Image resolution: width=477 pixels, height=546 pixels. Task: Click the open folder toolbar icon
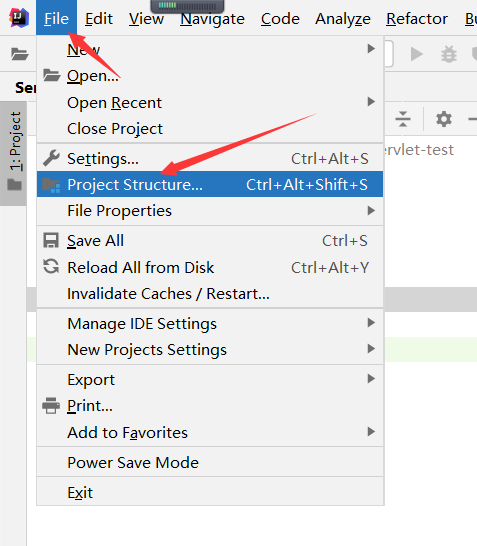pos(19,54)
